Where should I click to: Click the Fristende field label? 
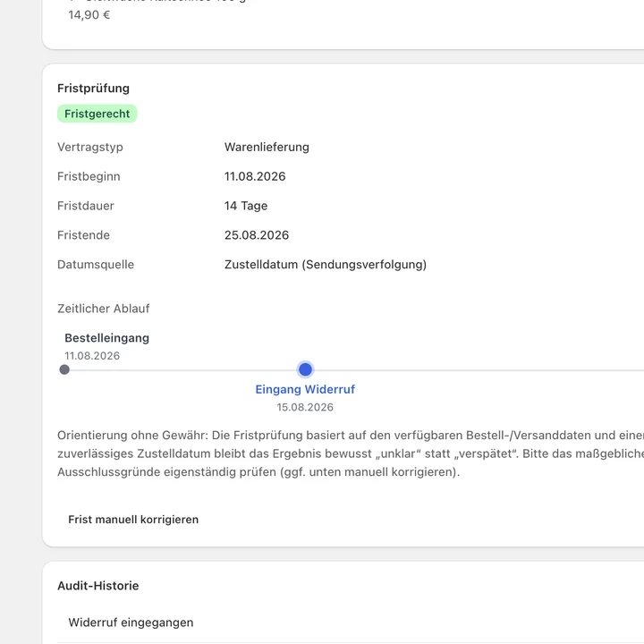pyautogui.click(x=83, y=235)
